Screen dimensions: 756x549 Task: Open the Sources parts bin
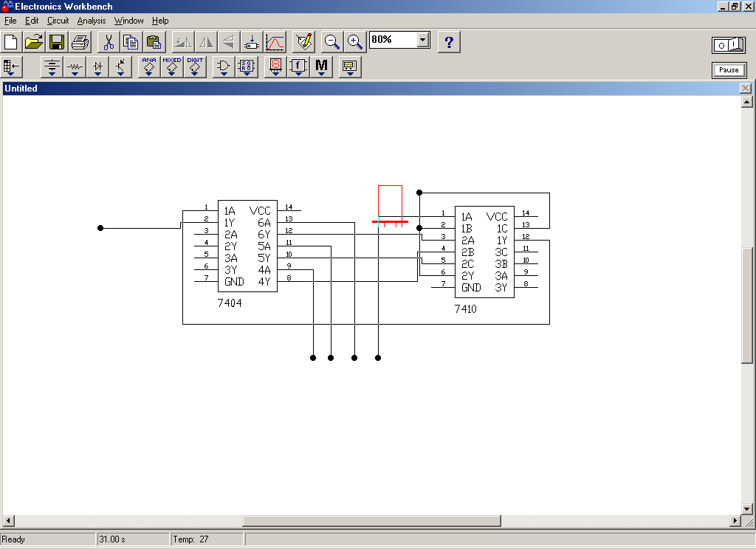click(x=52, y=67)
